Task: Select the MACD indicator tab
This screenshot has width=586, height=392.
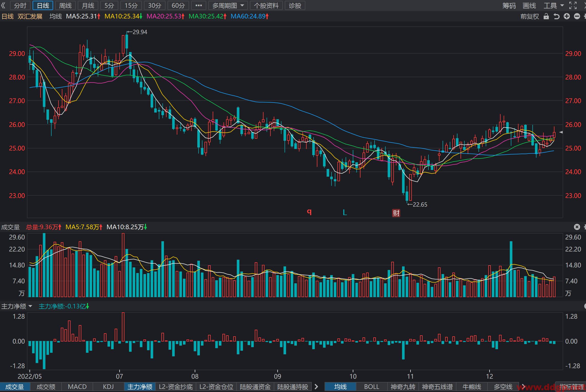Action: click(77, 387)
